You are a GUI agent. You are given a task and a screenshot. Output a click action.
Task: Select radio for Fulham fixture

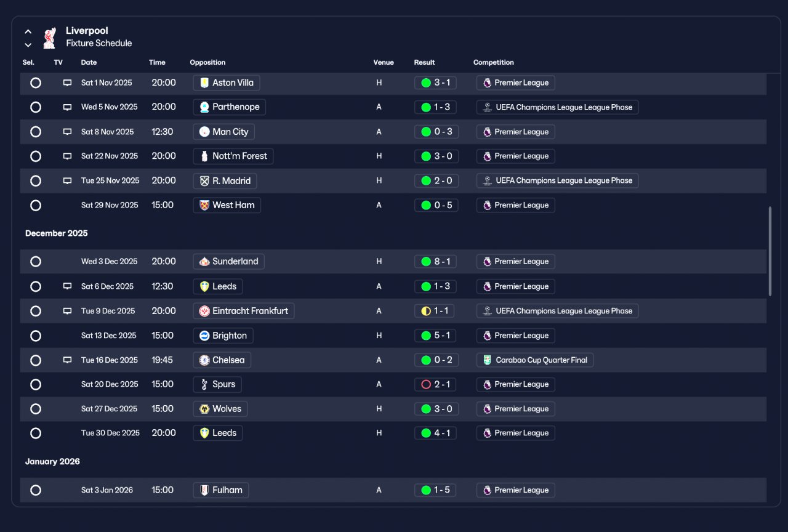(36, 490)
